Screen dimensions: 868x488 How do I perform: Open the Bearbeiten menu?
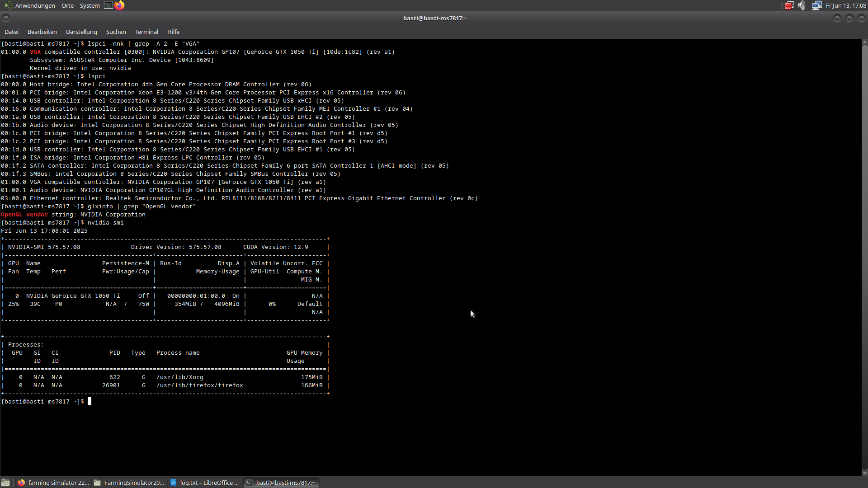coord(42,32)
